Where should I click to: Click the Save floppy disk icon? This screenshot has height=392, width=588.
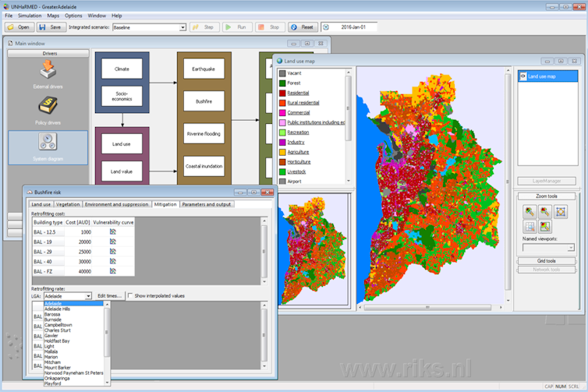tap(42, 27)
